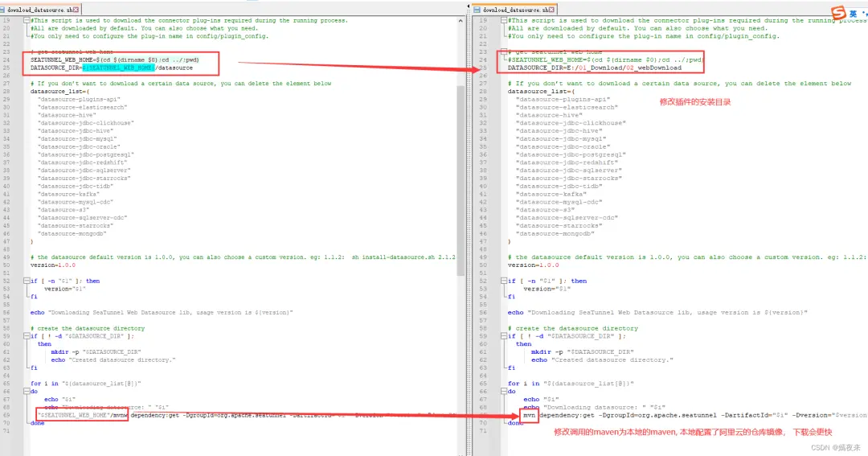Click the mvn command on right line 69
Image resolution: width=868 pixels, height=456 pixels.
(529, 415)
